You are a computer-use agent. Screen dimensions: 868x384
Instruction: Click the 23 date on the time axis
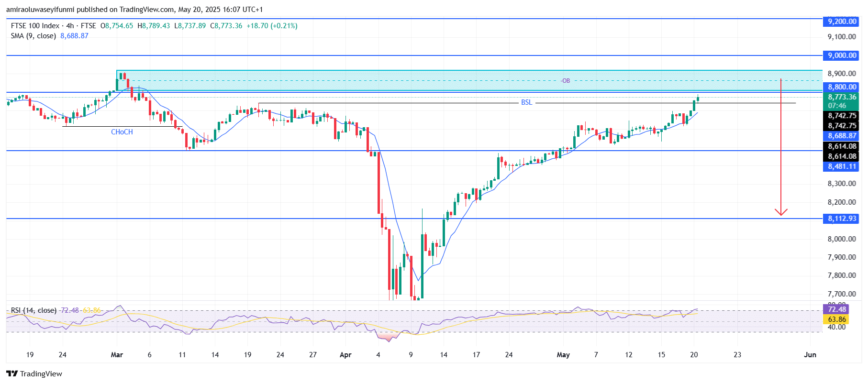tap(737, 355)
